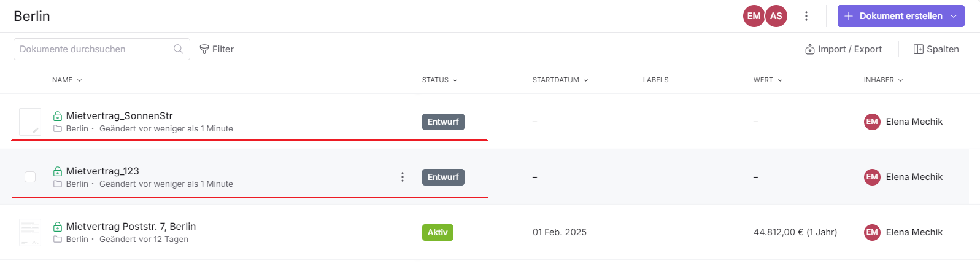Click the EM user avatar in header

(754, 16)
